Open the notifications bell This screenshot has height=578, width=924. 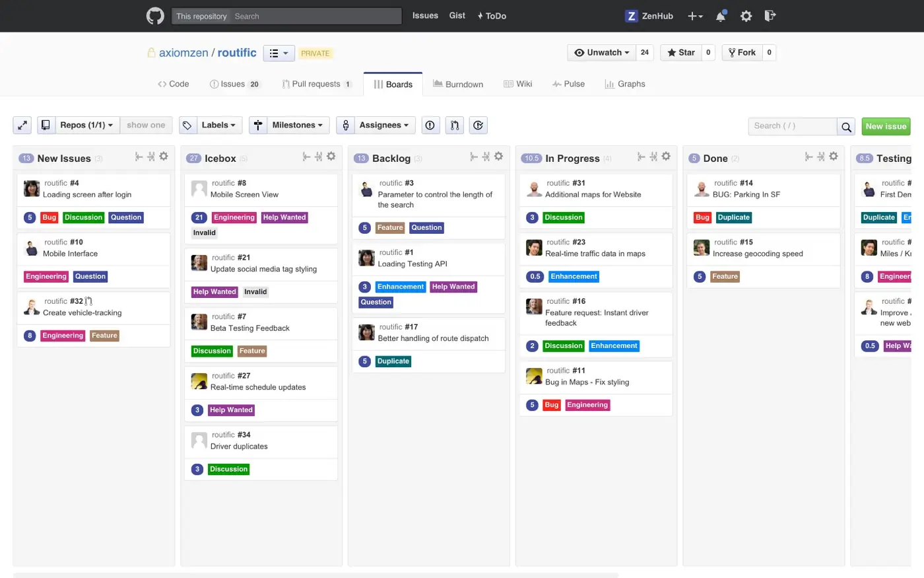(721, 16)
